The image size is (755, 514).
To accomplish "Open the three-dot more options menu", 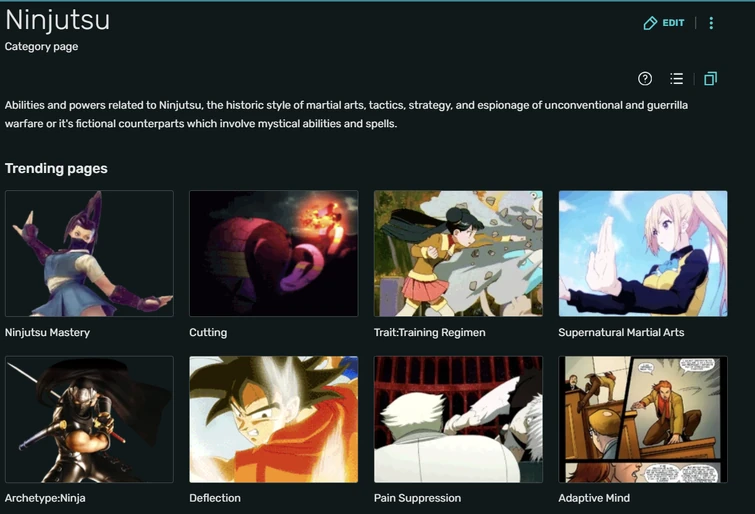I will pyautogui.click(x=711, y=23).
